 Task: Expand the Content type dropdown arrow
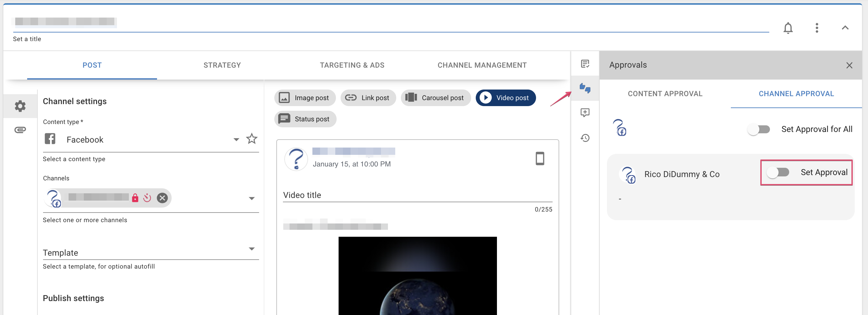[x=236, y=139]
